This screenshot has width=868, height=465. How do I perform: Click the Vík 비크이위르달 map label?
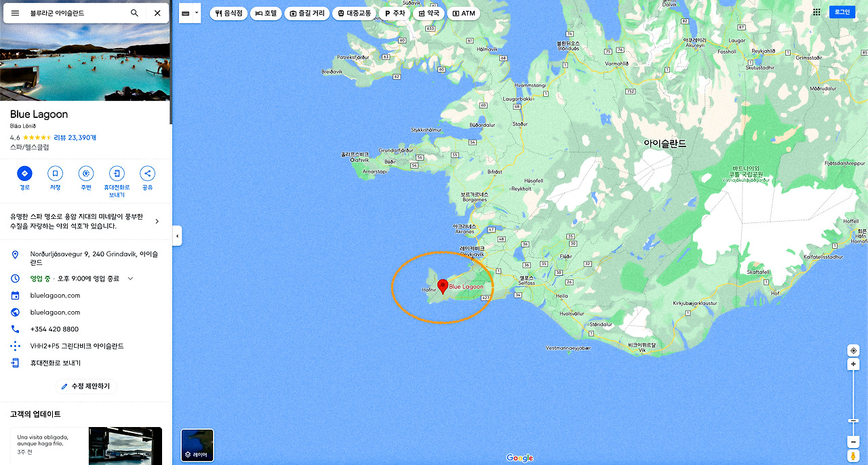642,347
